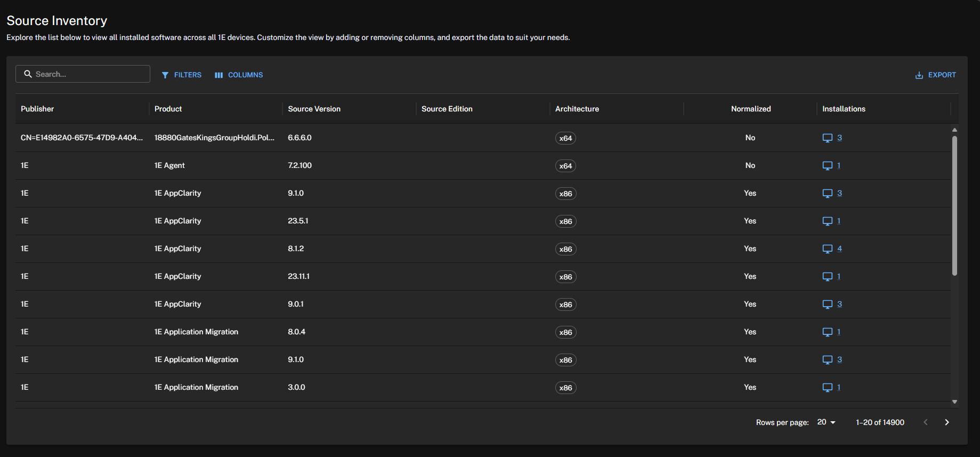Sort by Source Version column header
980x457 pixels.
(314, 109)
